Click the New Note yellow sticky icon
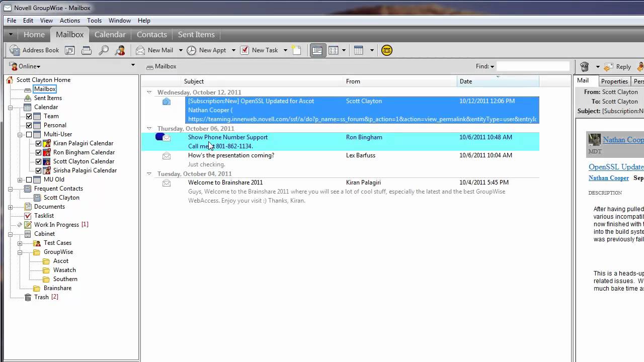 coord(297,50)
